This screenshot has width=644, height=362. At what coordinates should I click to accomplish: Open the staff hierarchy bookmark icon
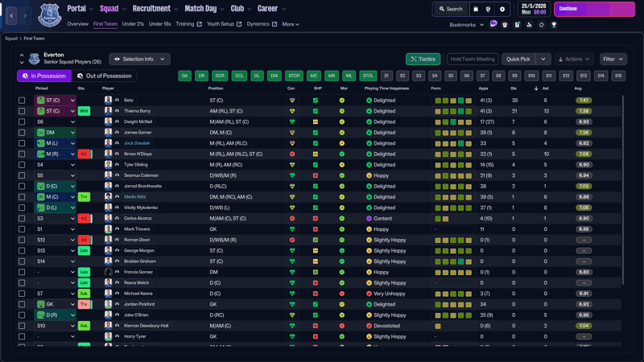click(x=529, y=25)
